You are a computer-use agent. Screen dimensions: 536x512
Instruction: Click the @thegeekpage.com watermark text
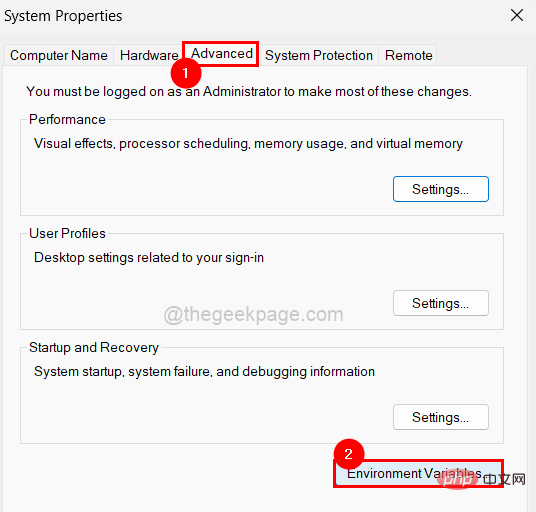253,314
